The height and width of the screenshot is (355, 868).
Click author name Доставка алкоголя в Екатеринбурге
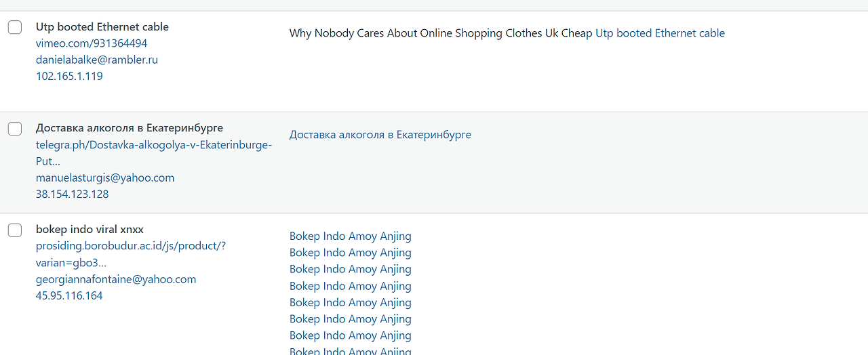(x=130, y=128)
